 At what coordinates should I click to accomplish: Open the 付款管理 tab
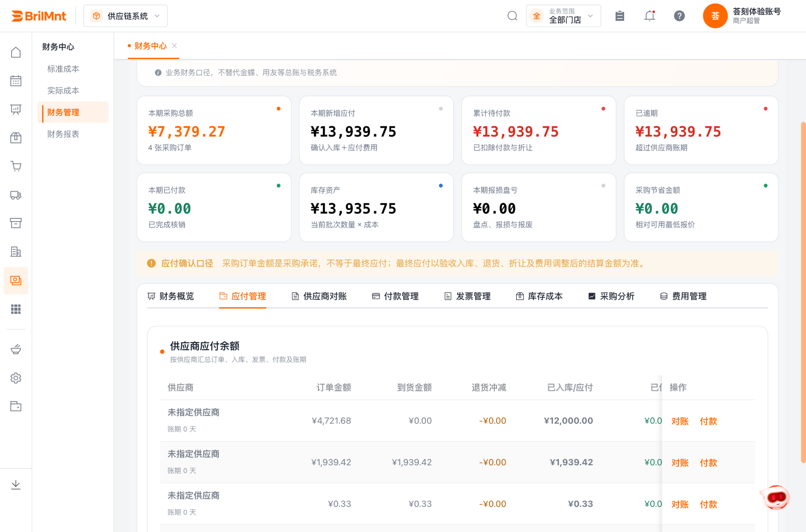[395, 296]
